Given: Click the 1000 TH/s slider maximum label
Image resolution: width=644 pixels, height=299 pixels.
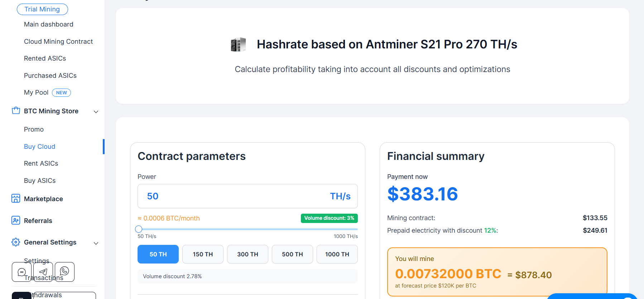Looking at the screenshot, I should tap(346, 236).
